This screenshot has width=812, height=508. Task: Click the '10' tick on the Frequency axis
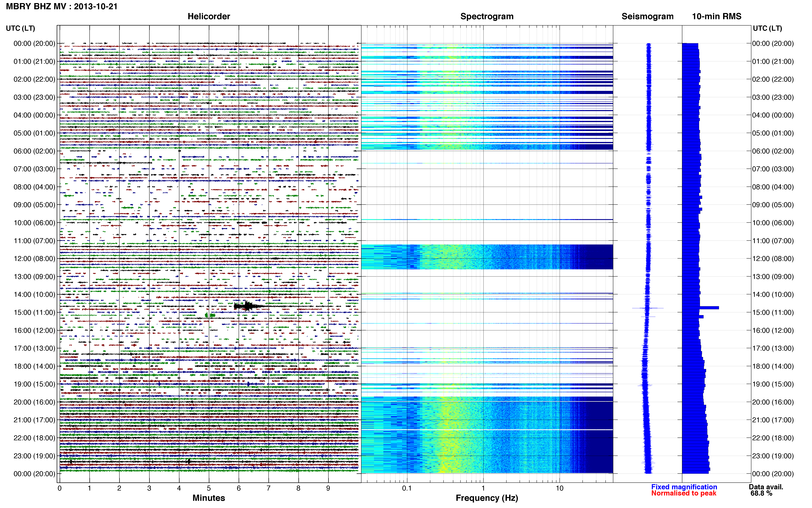point(559,488)
